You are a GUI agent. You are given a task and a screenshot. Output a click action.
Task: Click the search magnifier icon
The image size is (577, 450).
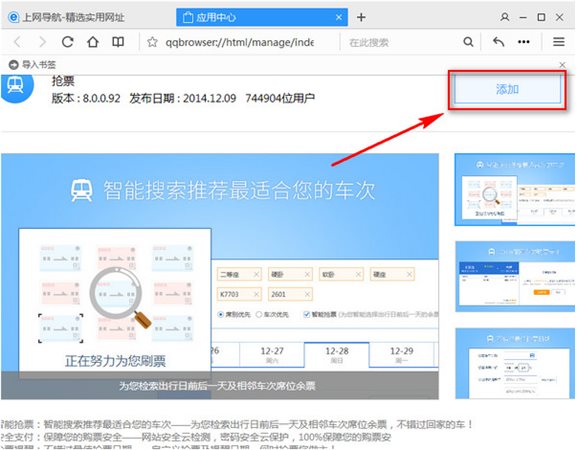(x=468, y=42)
